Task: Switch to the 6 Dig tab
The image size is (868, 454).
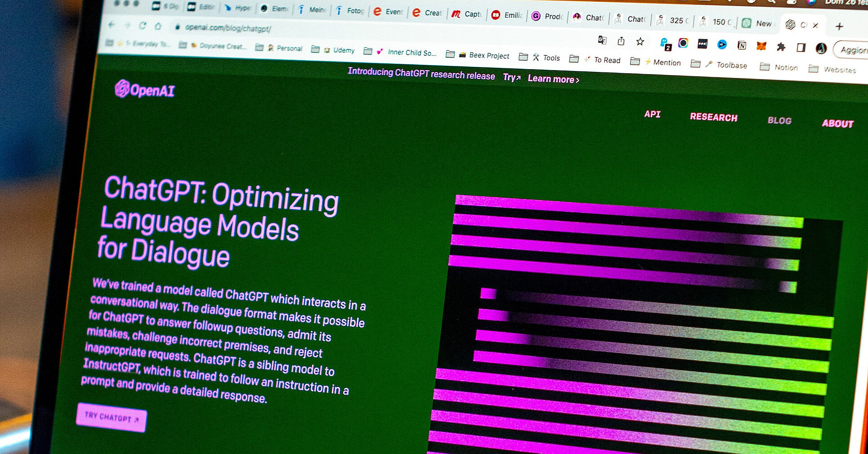Action: (166, 6)
